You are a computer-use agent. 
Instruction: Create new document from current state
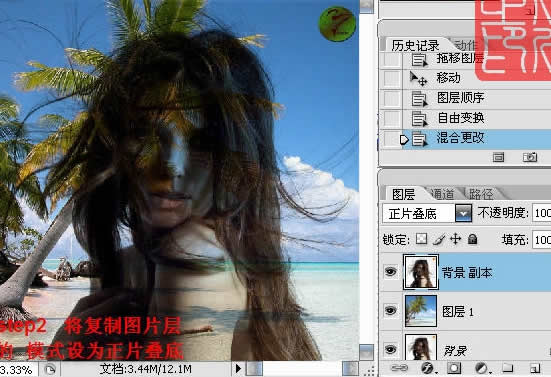(x=498, y=157)
